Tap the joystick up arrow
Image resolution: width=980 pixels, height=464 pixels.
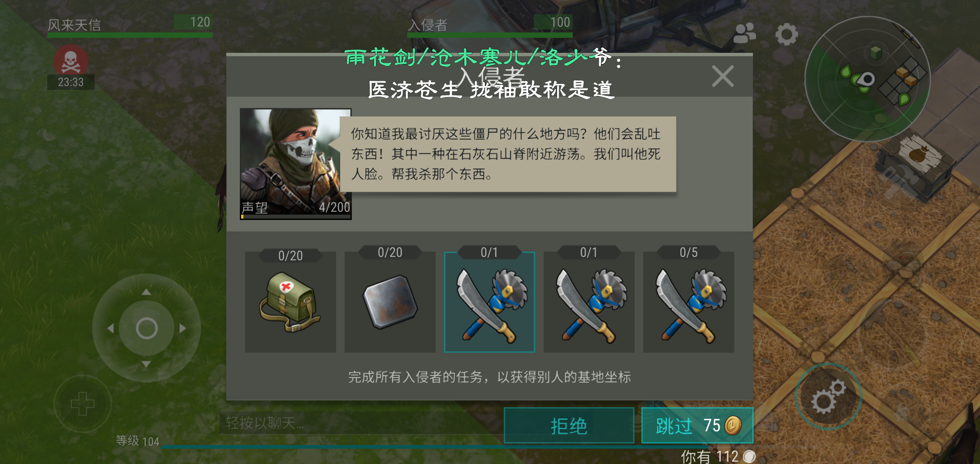(146, 292)
